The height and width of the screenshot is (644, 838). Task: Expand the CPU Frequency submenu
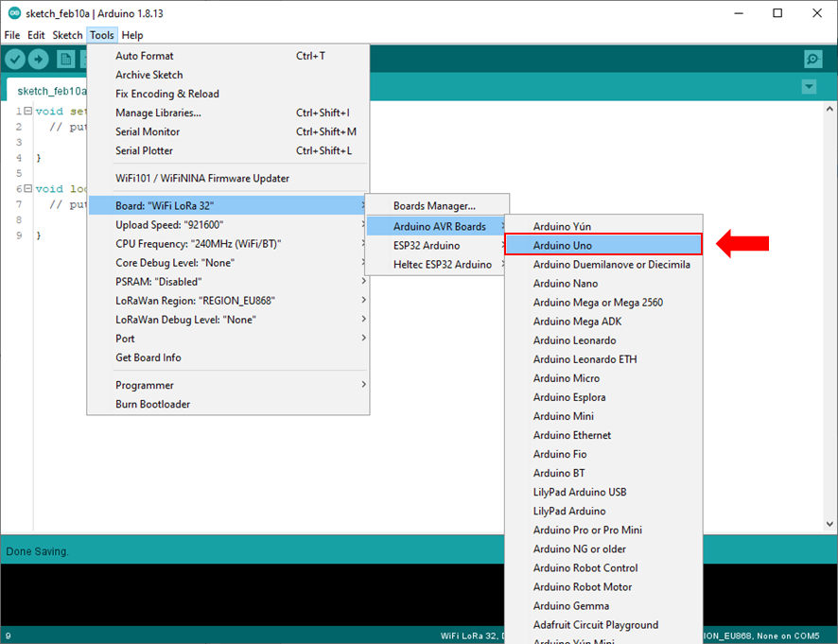pyautogui.click(x=228, y=244)
